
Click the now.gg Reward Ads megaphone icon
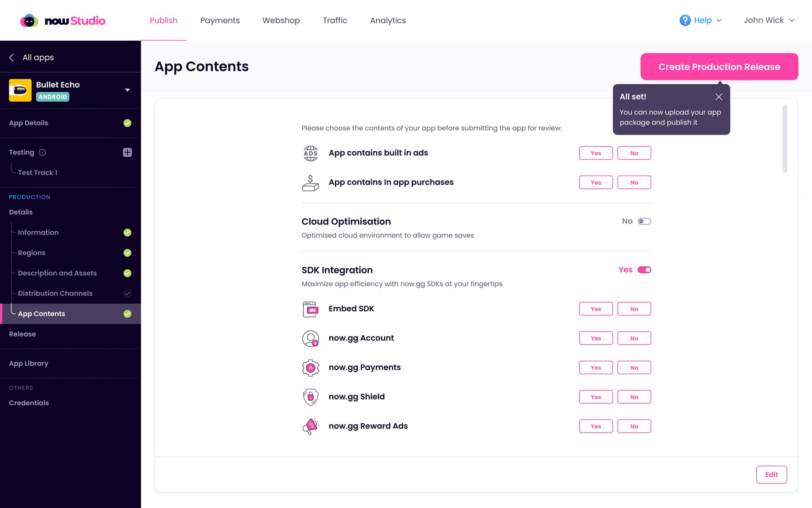click(310, 426)
